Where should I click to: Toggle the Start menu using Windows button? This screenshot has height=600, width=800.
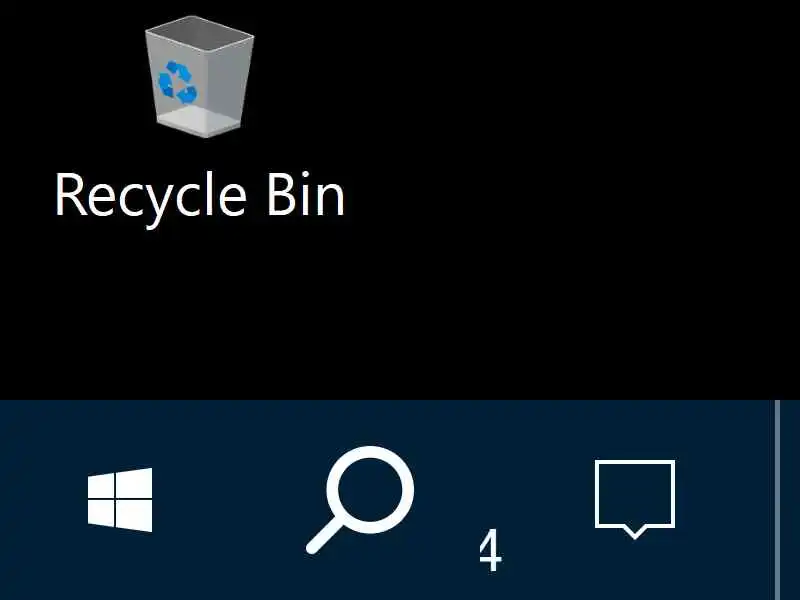click(120, 500)
